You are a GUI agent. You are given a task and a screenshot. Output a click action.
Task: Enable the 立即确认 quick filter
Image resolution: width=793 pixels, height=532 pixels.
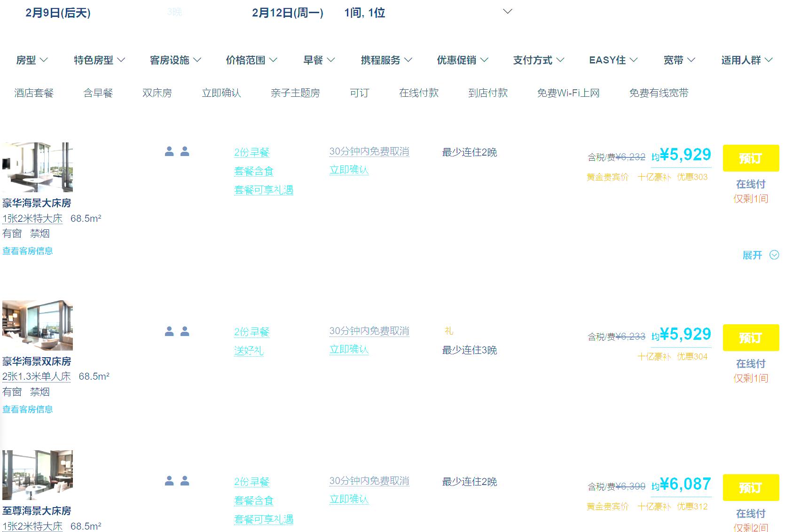click(221, 93)
